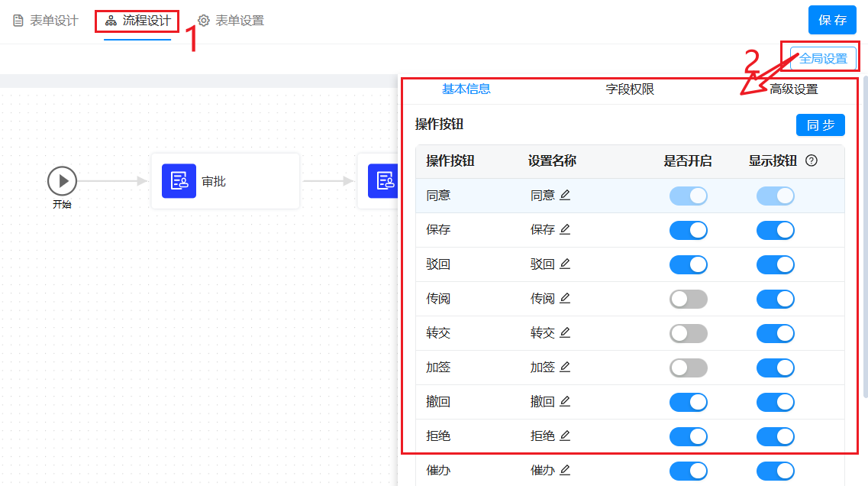Disable the 驳回 是否开启 switch
868x486 pixels.
(688, 264)
